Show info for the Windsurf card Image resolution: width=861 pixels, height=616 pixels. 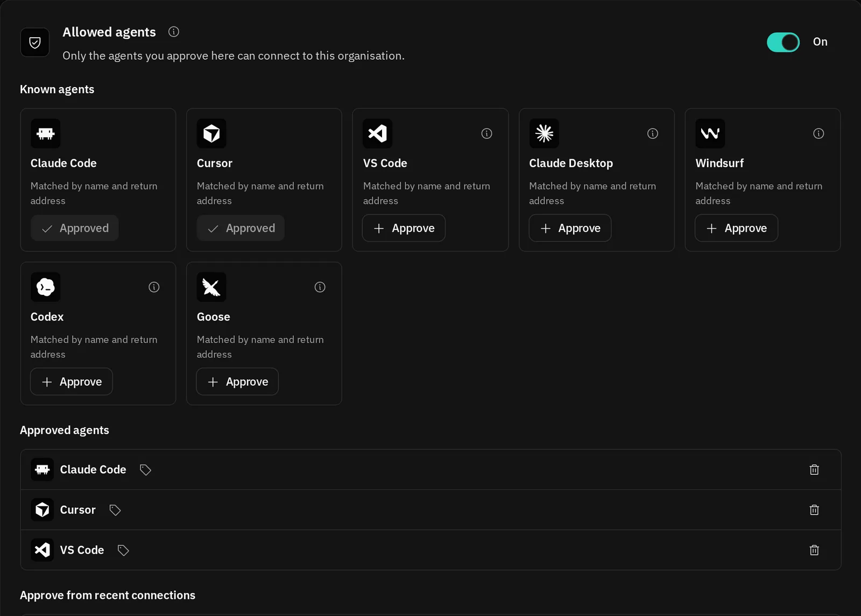(818, 133)
